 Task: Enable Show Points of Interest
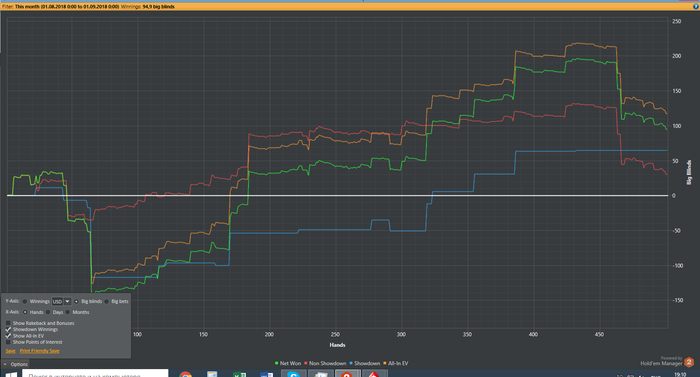coord(8,342)
